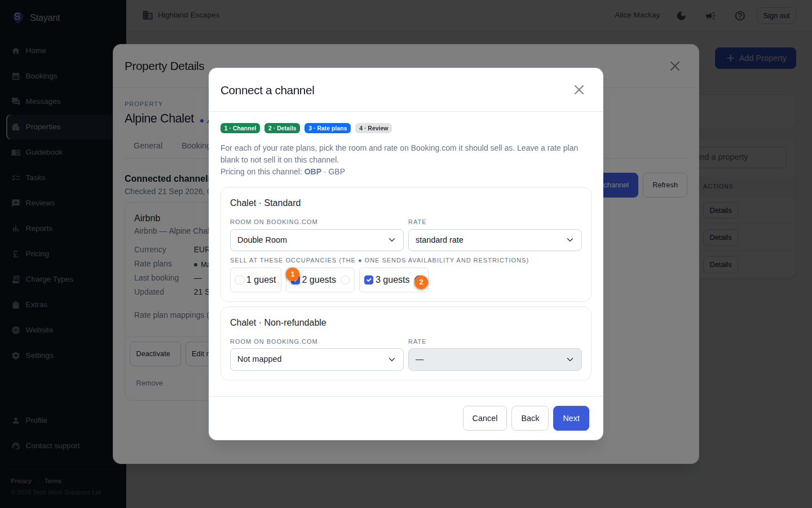Click the Guidebook icon in sidebar

[x=16, y=152]
